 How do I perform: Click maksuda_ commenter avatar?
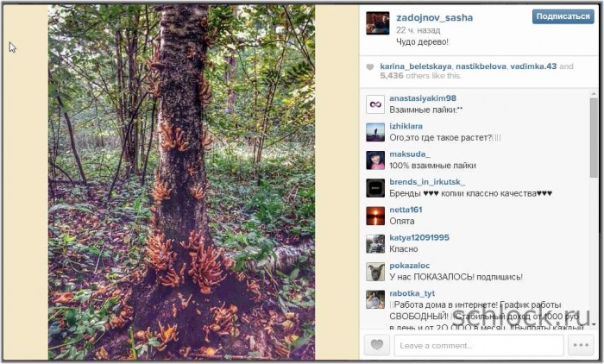coord(375,160)
